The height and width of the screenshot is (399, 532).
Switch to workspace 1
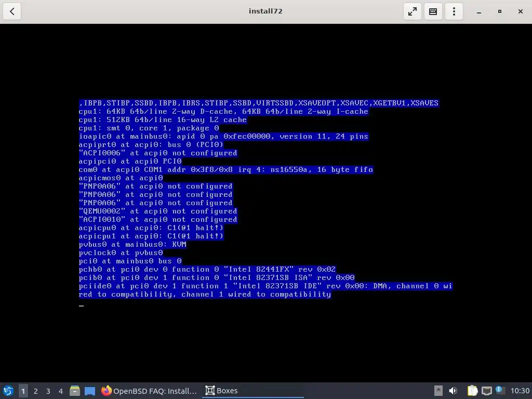coord(23,391)
